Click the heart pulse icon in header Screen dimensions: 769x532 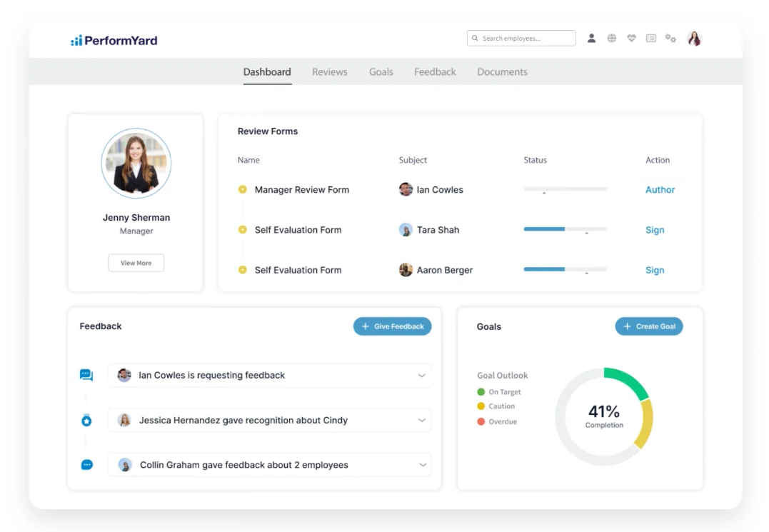tap(631, 39)
